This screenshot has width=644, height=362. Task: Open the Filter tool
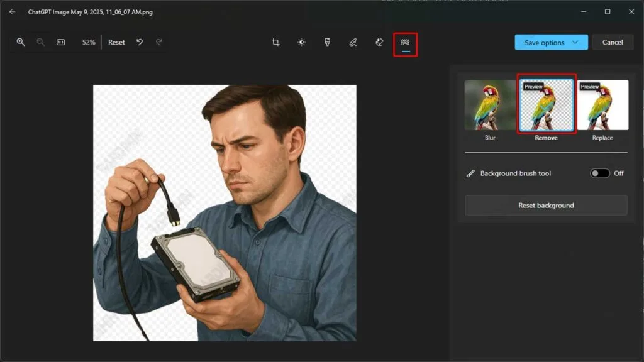pos(327,42)
